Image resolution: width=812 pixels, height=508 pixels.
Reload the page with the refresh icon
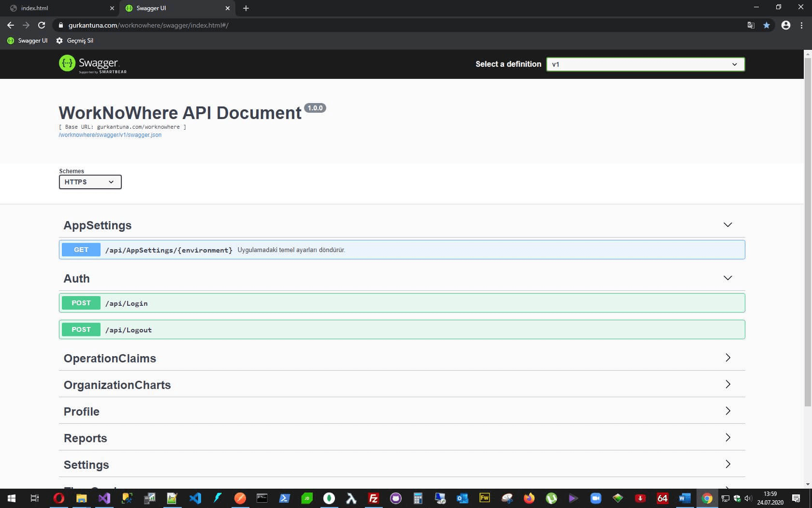tap(42, 25)
